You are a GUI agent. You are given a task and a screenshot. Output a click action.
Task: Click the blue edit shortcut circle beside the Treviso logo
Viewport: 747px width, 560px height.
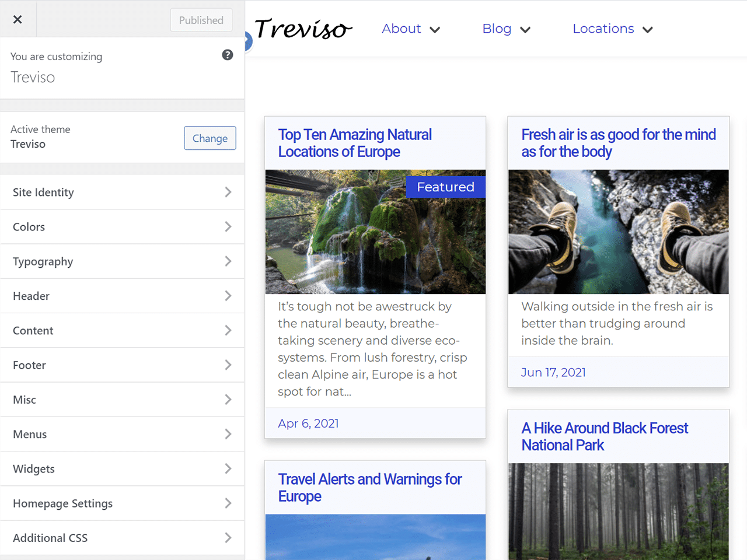click(248, 41)
